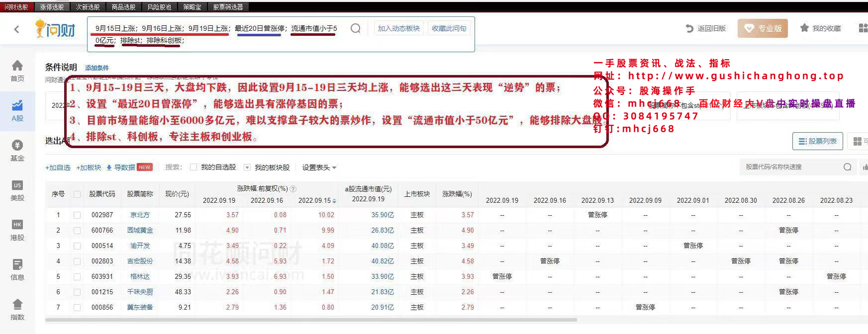This screenshot has height=334, width=868.
Task: Open the 指数 index icon in sidebar
Action: (17, 304)
